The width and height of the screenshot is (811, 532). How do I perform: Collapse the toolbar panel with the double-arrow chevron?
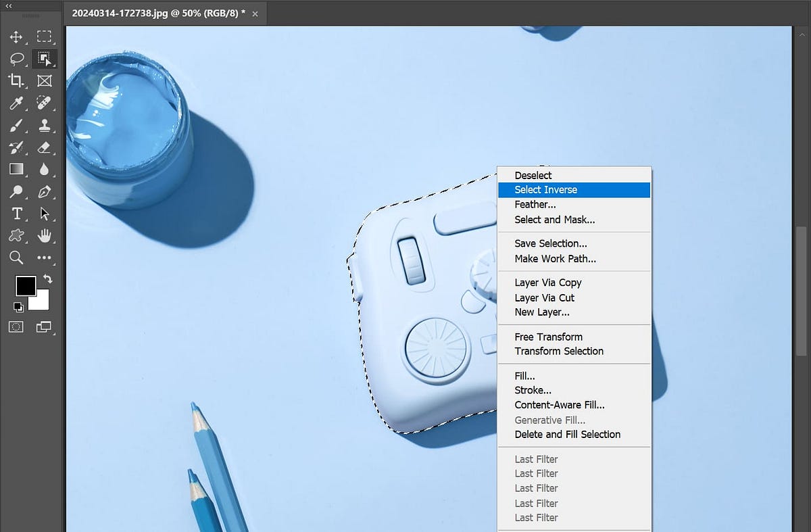8,6
